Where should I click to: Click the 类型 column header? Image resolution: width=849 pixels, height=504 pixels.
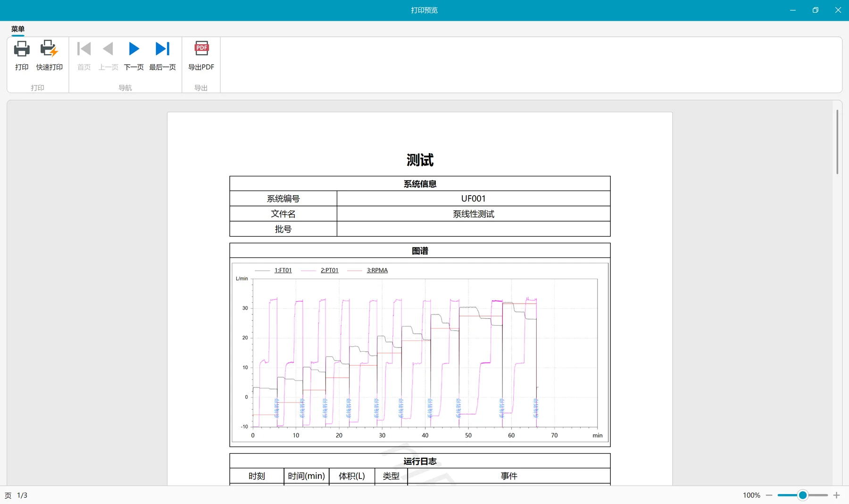[391, 476]
